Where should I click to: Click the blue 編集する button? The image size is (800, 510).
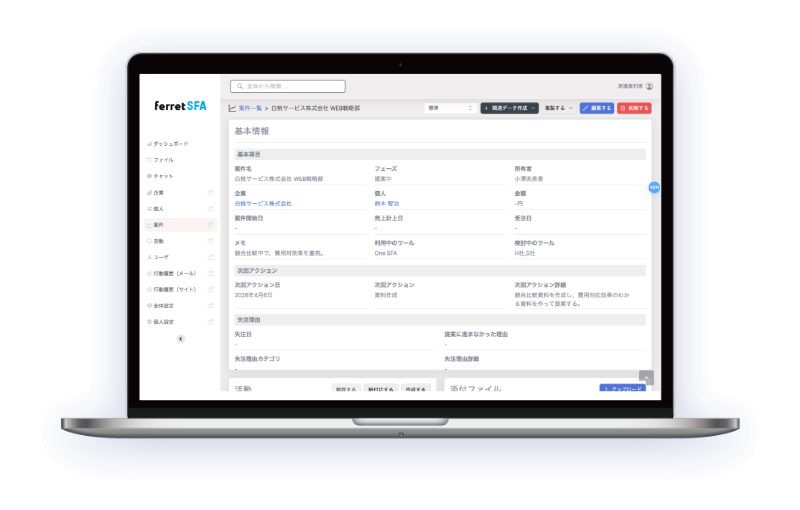[597, 108]
